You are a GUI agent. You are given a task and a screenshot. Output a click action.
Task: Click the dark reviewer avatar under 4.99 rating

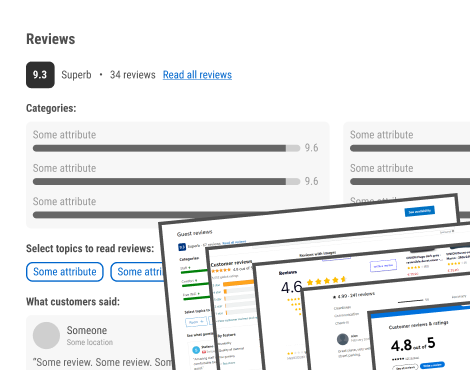click(343, 339)
